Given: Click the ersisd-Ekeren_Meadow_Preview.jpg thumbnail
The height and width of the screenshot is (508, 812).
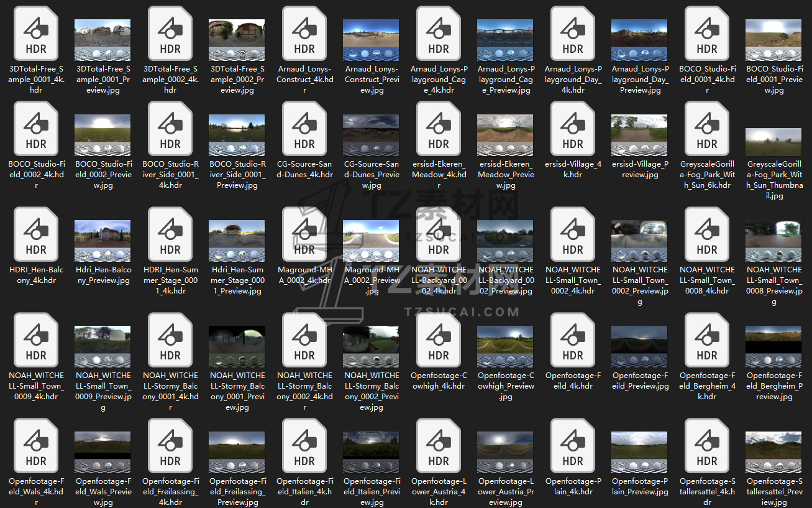Looking at the screenshot, I should [x=505, y=136].
